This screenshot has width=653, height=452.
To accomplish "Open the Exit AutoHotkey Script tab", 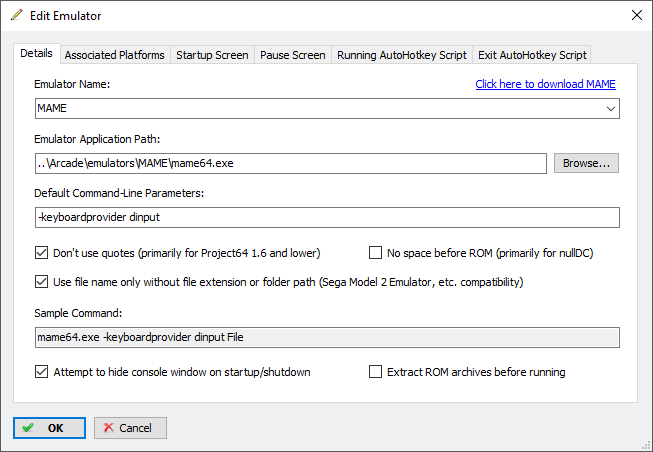I will [532, 55].
